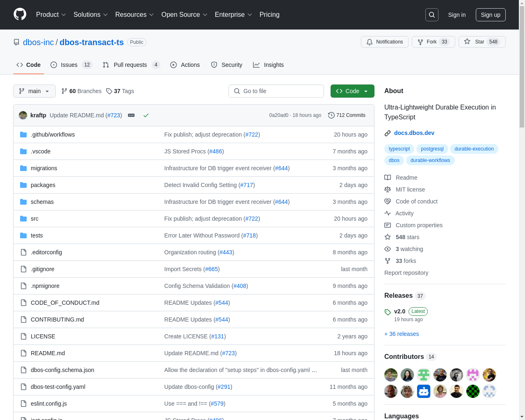Open the tests folder
Screen dimensions: 525x420
pyautogui.click(x=37, y=235)
